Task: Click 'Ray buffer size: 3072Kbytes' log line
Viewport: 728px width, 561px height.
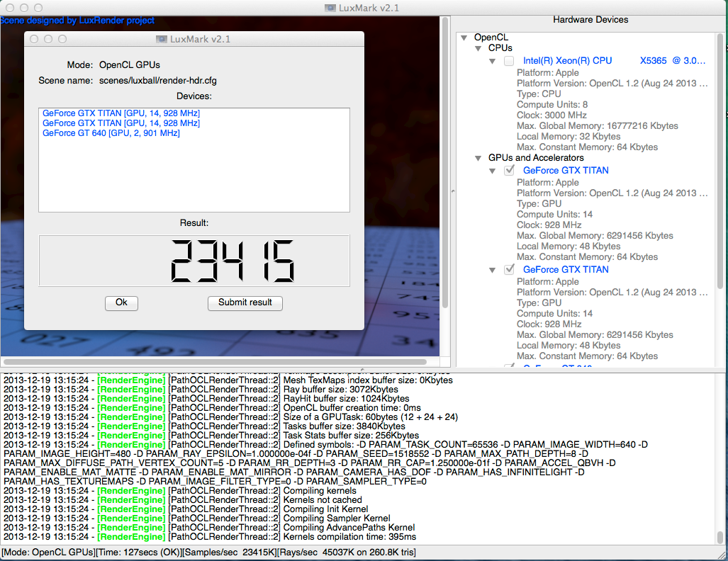Action: pos(341,390)
